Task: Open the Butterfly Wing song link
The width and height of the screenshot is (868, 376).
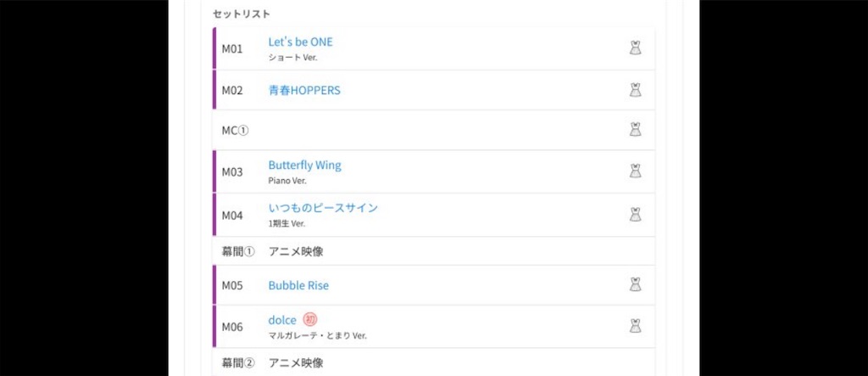Action: coord(305,166)
